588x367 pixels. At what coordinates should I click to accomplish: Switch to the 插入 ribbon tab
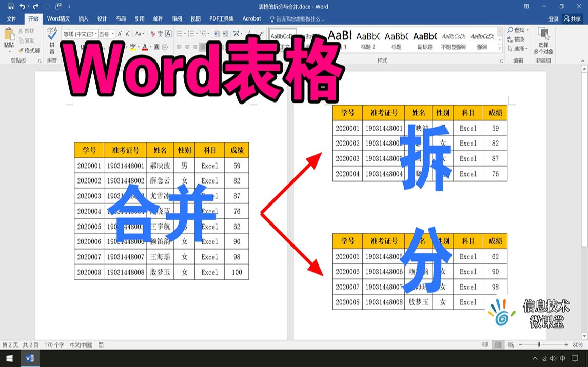84,18
